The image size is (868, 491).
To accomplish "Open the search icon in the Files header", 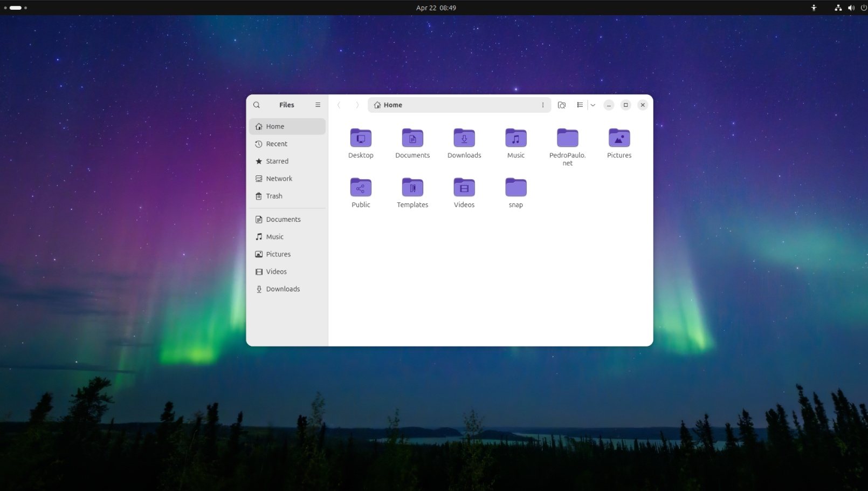I will [257, 105].
